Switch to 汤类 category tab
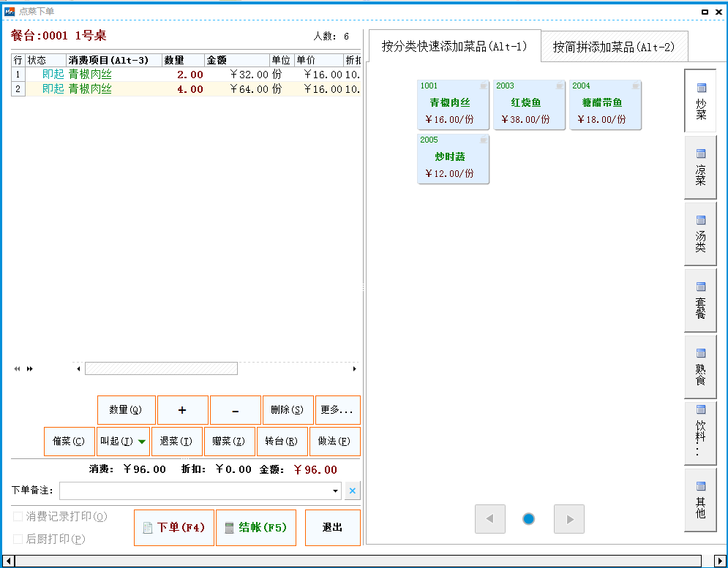 point(700,234)
